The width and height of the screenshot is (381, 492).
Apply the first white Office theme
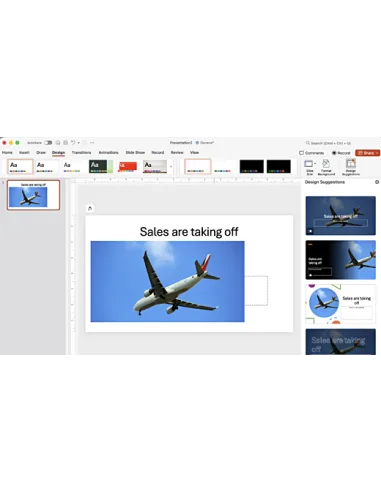coord(20,166)
